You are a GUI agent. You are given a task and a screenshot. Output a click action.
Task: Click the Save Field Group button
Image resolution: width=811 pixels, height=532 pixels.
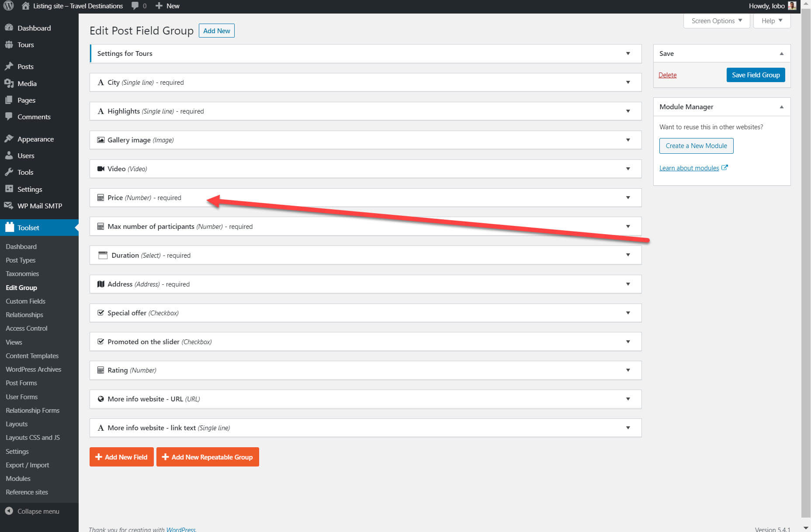click(x=756, y=75)
